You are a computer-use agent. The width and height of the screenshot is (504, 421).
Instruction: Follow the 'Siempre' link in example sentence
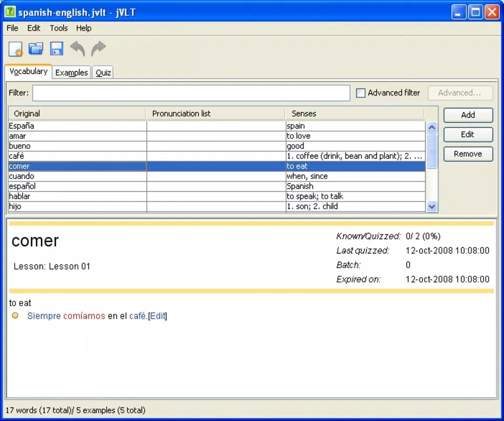click(x=44, y=316)
